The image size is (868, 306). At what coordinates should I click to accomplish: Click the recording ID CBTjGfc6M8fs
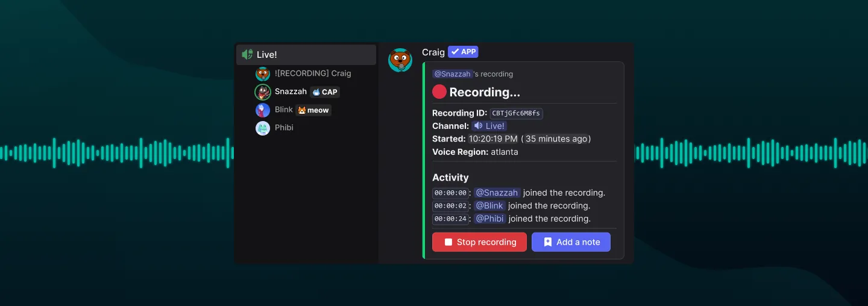coord(516,113)
